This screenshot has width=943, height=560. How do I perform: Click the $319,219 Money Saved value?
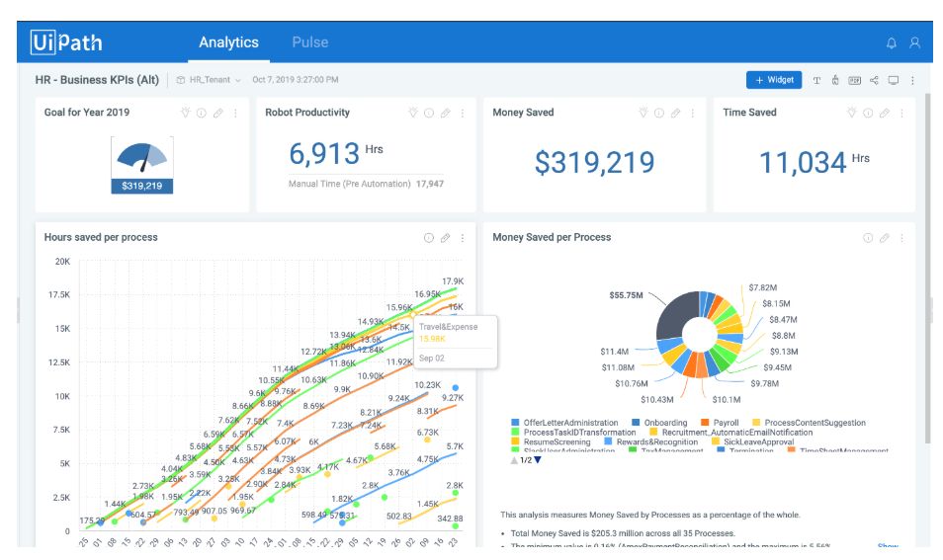click(595, 162)
